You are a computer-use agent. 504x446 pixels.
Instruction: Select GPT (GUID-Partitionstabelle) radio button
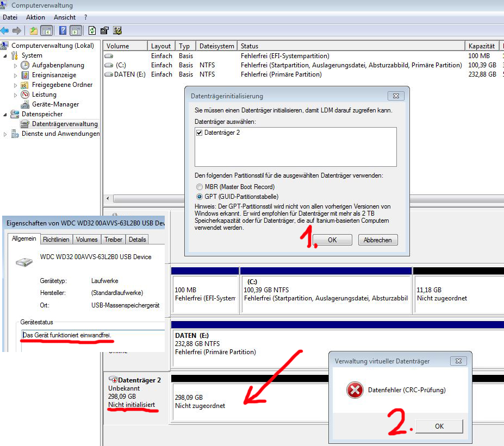coord(200,197)
